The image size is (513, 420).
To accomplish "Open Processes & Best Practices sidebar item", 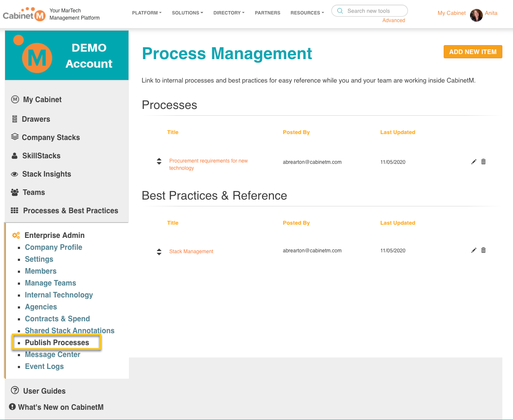I will point(71,211).
